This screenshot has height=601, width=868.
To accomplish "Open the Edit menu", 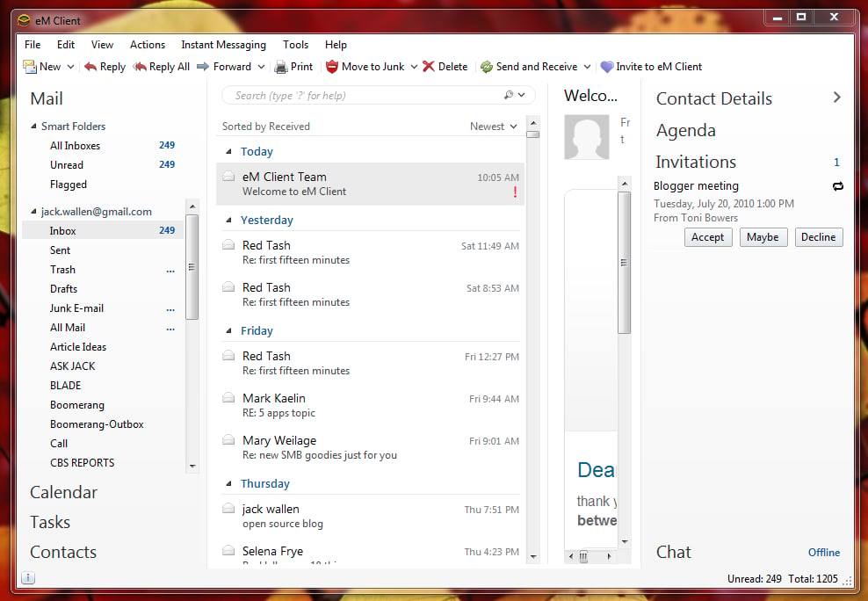I will (65, 44).
